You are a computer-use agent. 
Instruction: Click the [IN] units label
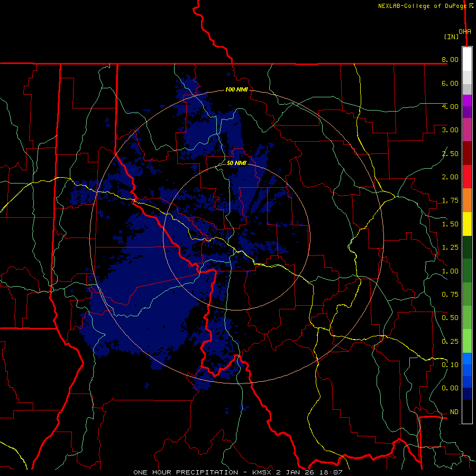451,36
